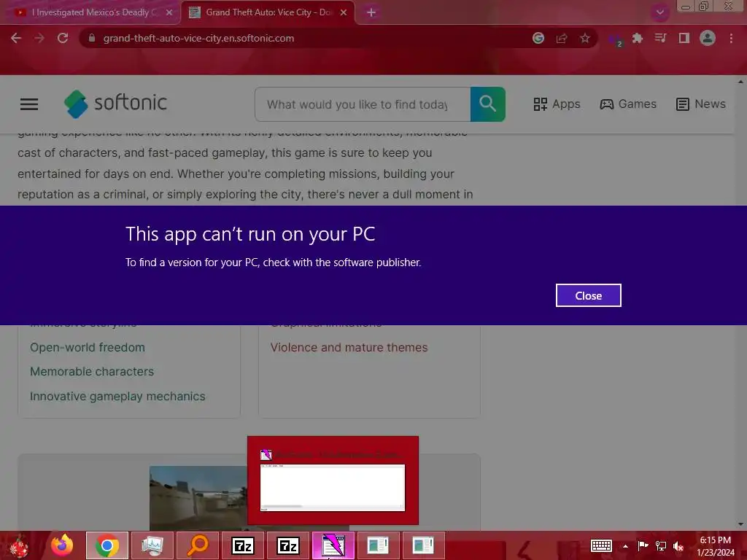Go back in browser history
747x560 pixels.
pos(16,38)
